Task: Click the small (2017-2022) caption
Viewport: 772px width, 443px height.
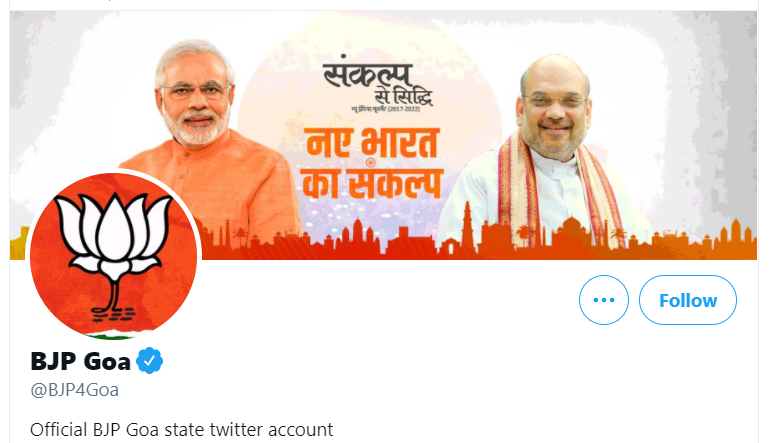Action: (404, 109)
